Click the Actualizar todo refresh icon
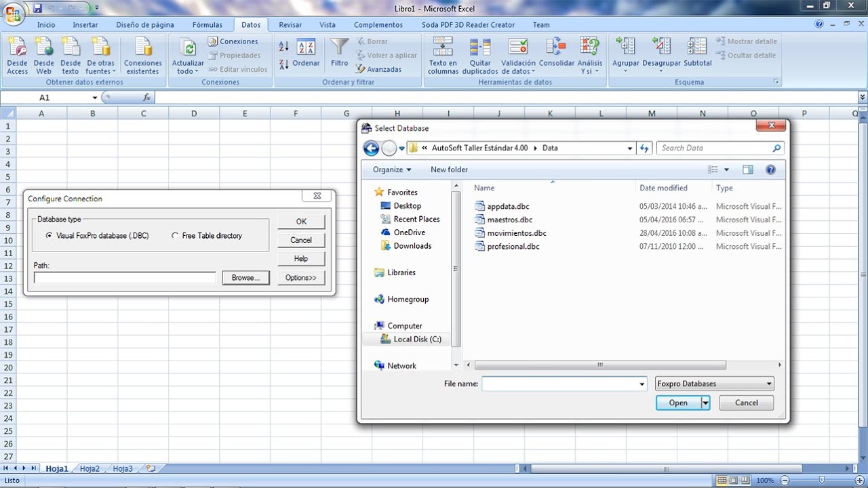Image resolution: width=868 pixels, height=488 pixels. point(188,56)
